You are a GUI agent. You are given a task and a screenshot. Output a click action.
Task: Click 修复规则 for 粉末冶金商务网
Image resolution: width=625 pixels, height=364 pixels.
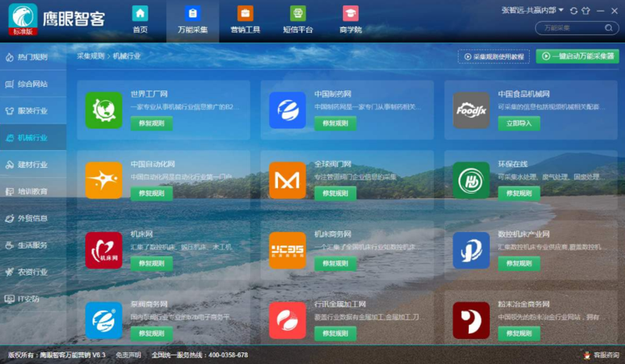519,334
